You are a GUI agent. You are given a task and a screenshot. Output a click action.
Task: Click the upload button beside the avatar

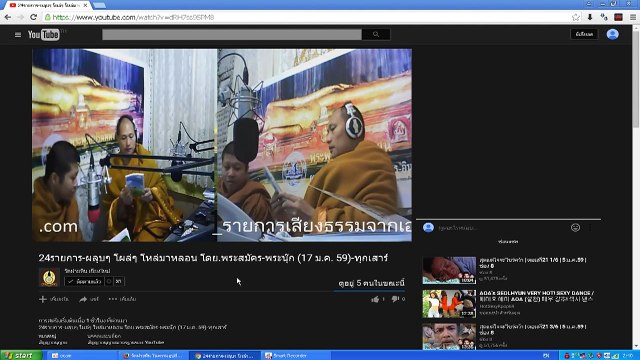(x=584, y=34)
